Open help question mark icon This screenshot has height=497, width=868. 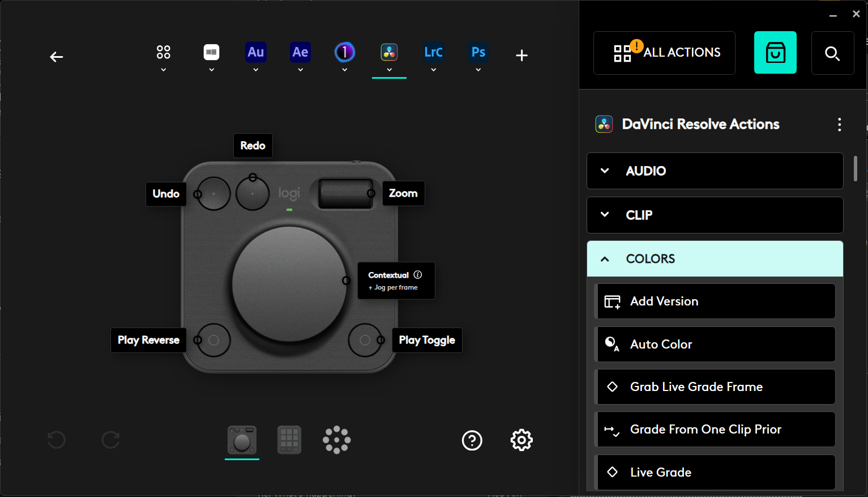(472, 440)
